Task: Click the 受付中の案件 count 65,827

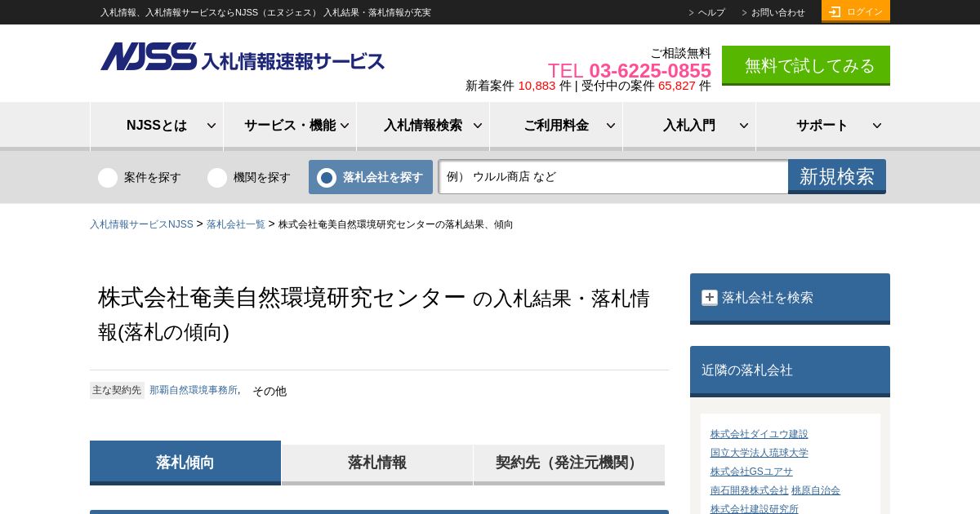Action: tap(677, 86)
